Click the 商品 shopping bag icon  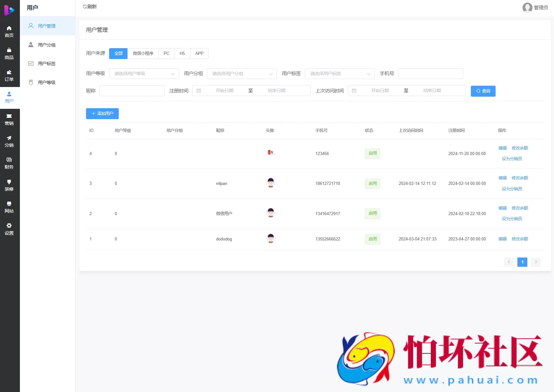9,50
